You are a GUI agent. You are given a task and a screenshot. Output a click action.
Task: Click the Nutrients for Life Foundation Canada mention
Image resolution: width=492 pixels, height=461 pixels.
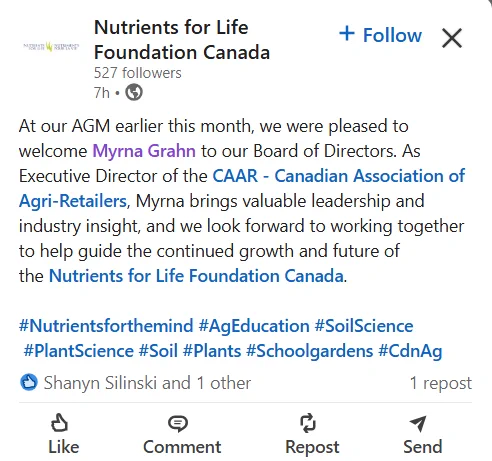[196, 276]
